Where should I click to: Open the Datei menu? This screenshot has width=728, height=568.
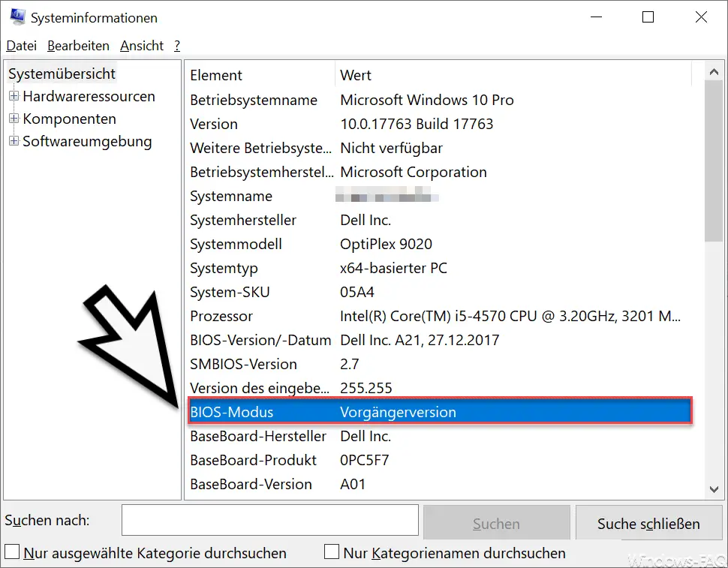point(21,46)
